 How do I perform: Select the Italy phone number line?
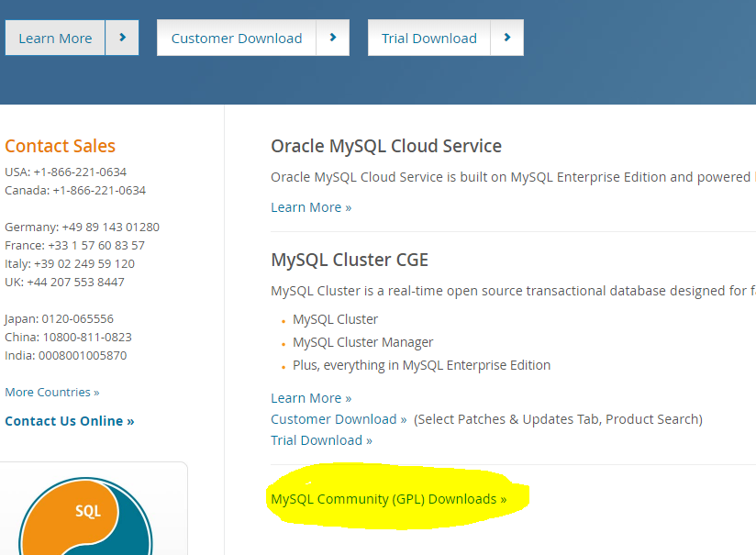coord(70,264)
